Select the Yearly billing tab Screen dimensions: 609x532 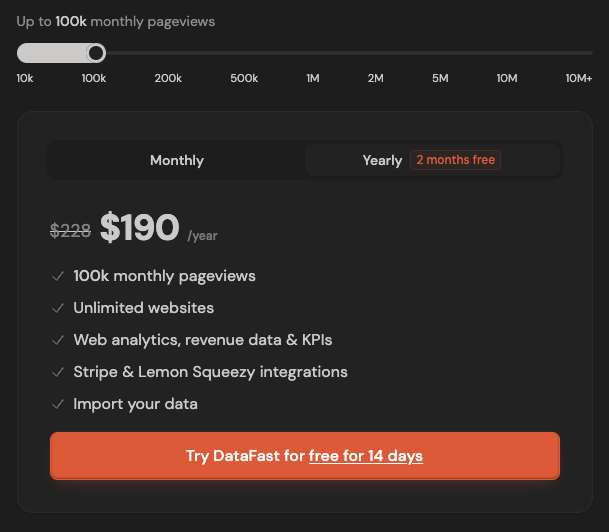tap(382, 160)
